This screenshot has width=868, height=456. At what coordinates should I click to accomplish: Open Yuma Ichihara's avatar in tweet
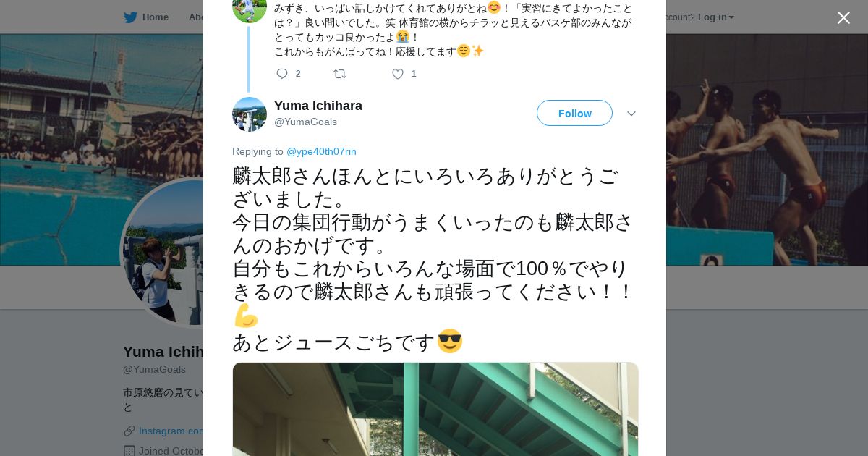(x=250, y=114)
